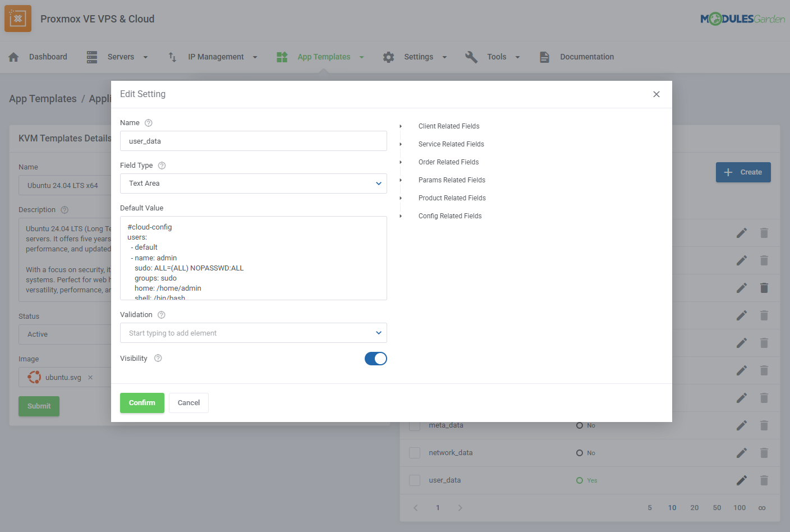Confirm the setting changes

[142, 402]
